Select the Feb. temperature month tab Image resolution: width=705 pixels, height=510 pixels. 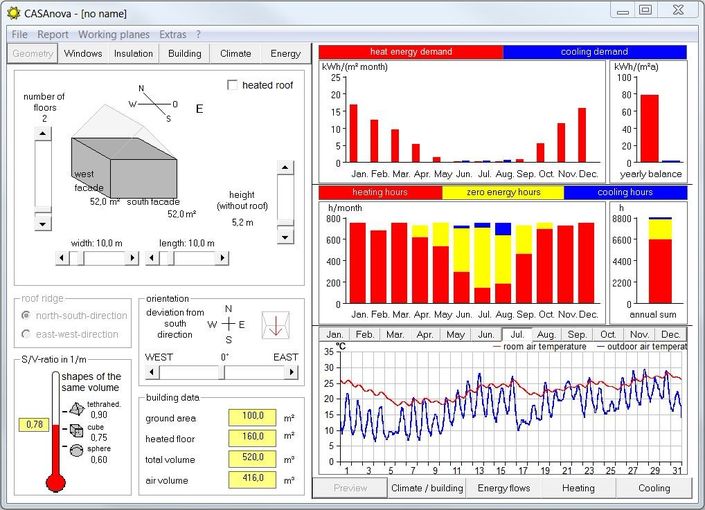(365, 334)
